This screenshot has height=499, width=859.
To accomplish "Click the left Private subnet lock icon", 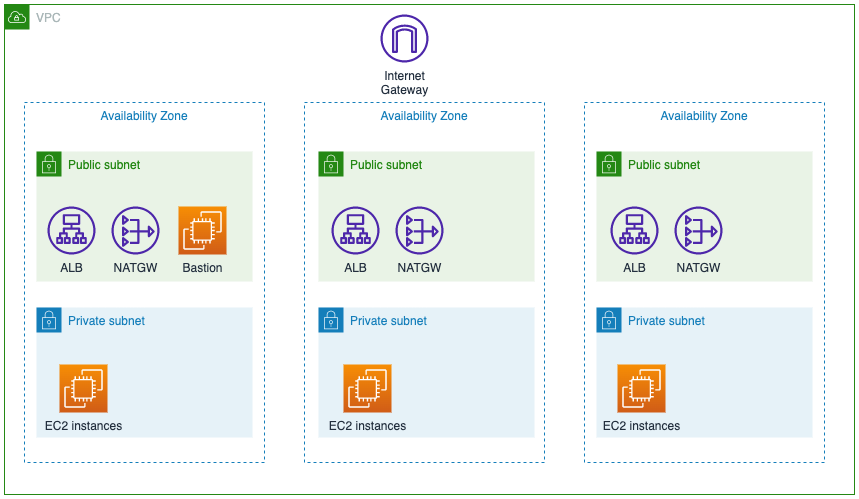I will coord(49,320).
